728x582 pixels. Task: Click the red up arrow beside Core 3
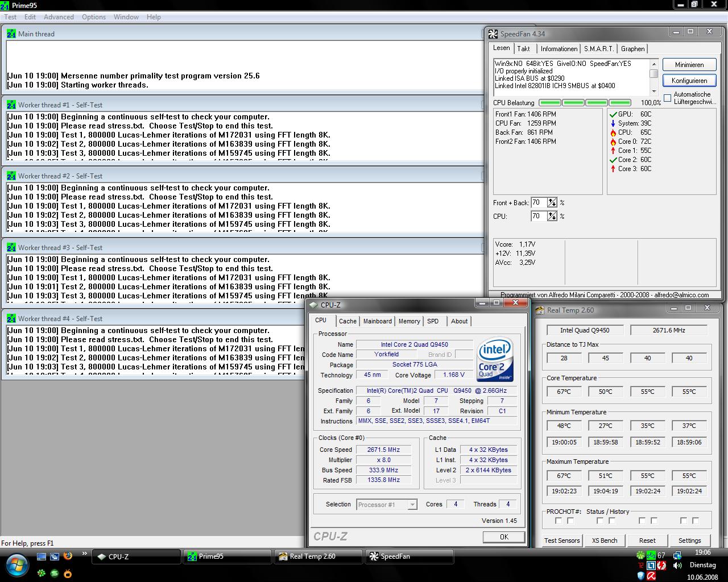click(x=613, y=169)
